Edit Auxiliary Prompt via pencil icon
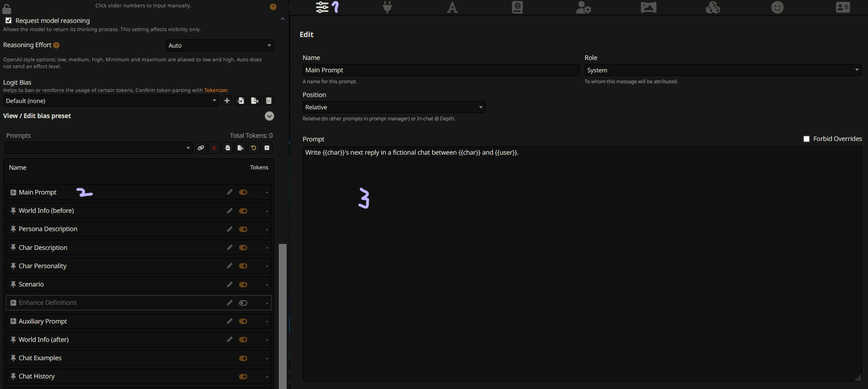The image size is (868, 389). (x=229, y=321)
